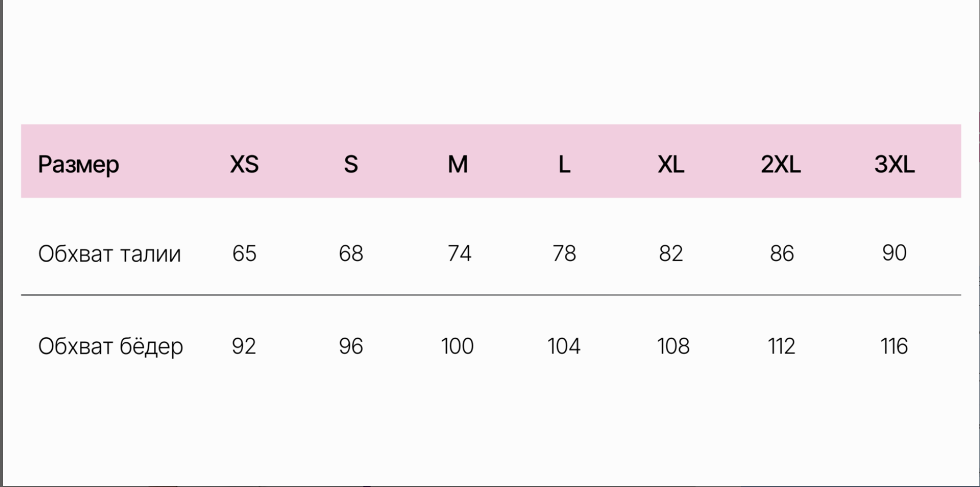Select the 2XL size header

click(781, 165)
